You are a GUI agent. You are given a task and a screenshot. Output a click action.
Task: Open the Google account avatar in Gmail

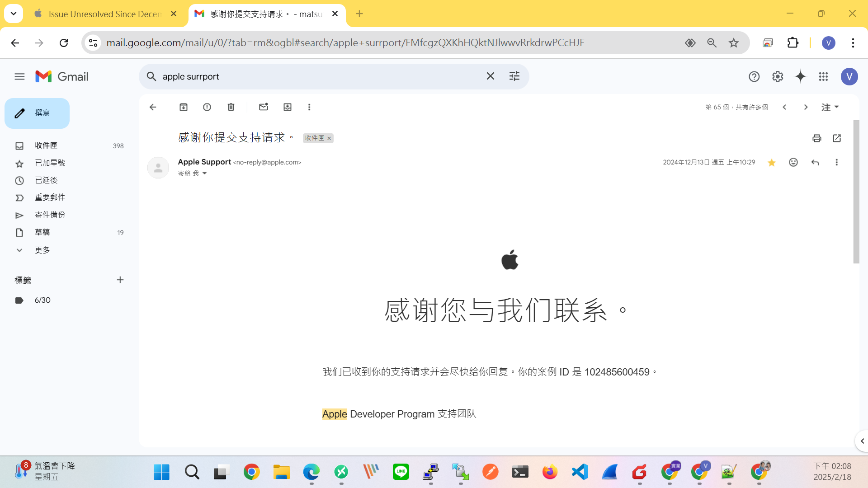point(849,76)
